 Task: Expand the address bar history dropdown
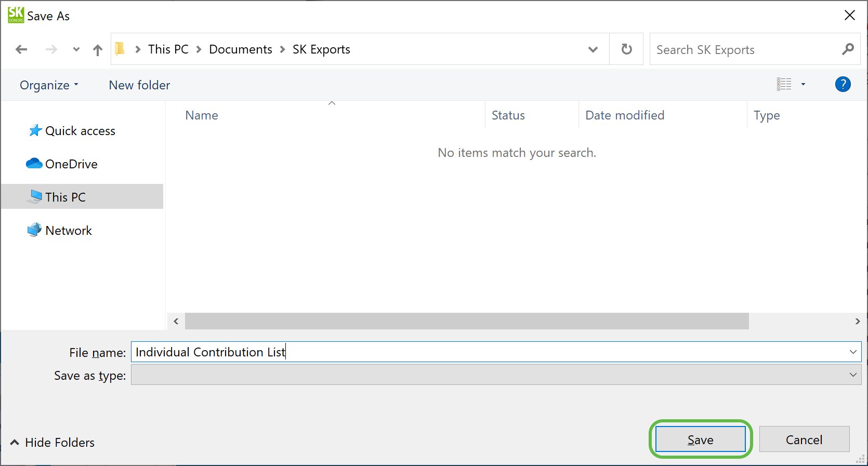[593, 50]
